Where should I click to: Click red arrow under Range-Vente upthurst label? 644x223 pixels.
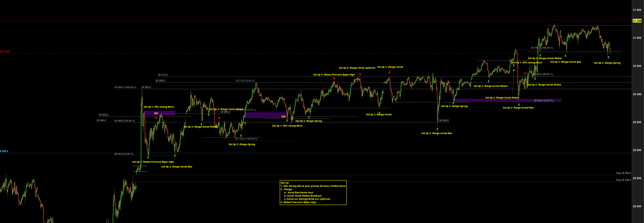point(360,74)
